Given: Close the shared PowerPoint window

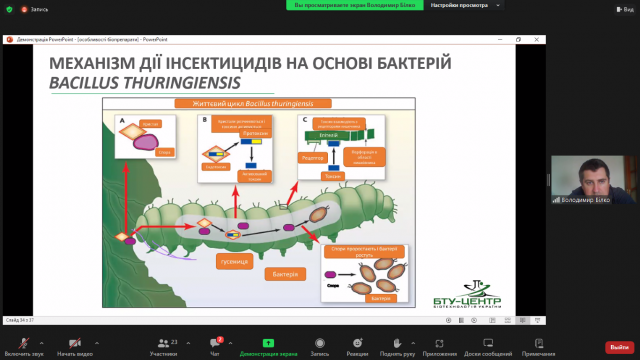Looking at the screenshot, I should coord(537,40).
